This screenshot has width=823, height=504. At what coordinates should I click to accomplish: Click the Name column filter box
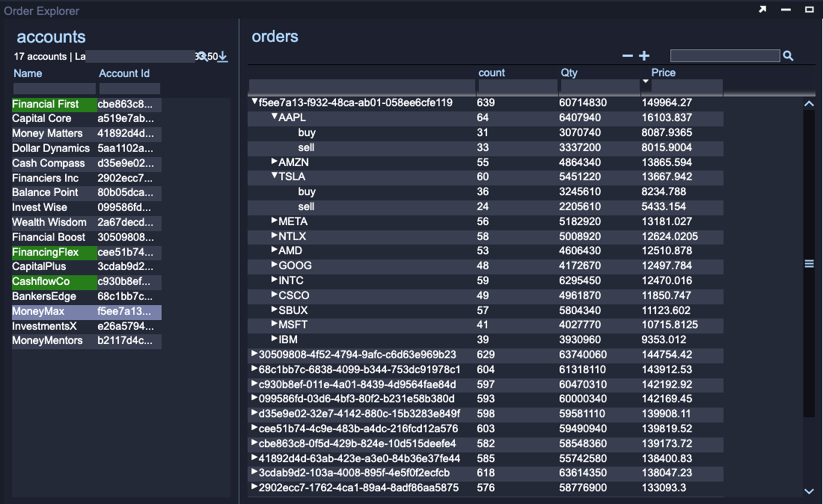pyautogui.click(x=55, y=88)
